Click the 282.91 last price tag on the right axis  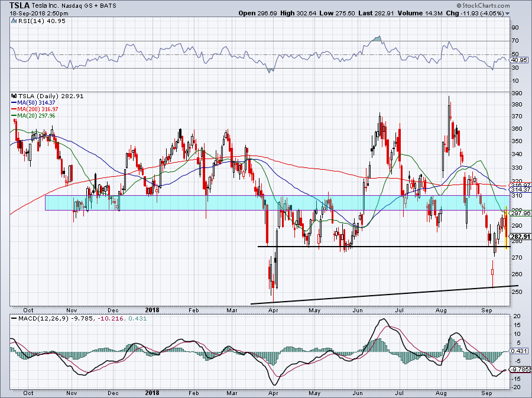pos(520,237)
